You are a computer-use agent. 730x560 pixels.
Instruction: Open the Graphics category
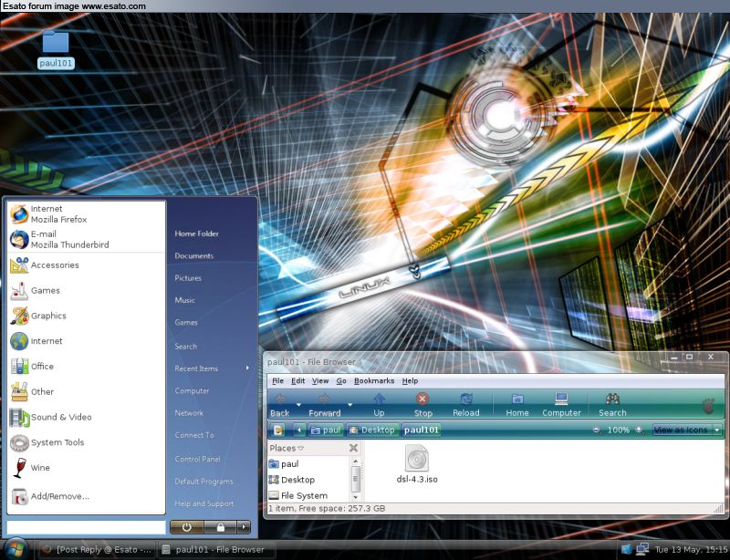click(x=87, y=316)
